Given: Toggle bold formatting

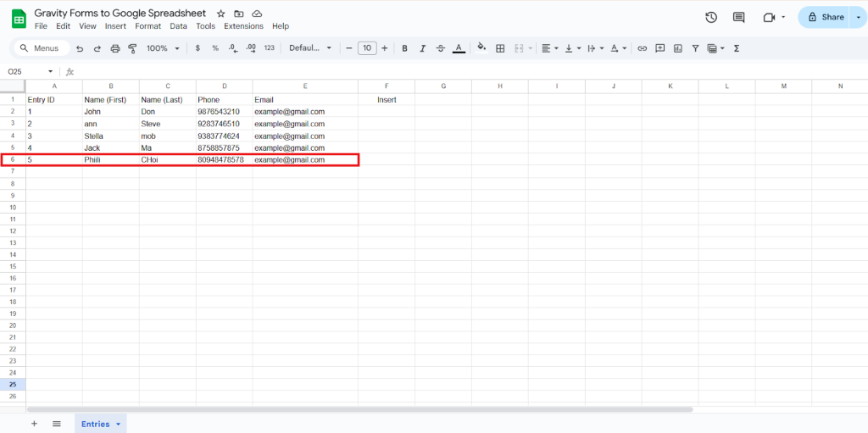Looking at the screenshot, I should 404,49.
